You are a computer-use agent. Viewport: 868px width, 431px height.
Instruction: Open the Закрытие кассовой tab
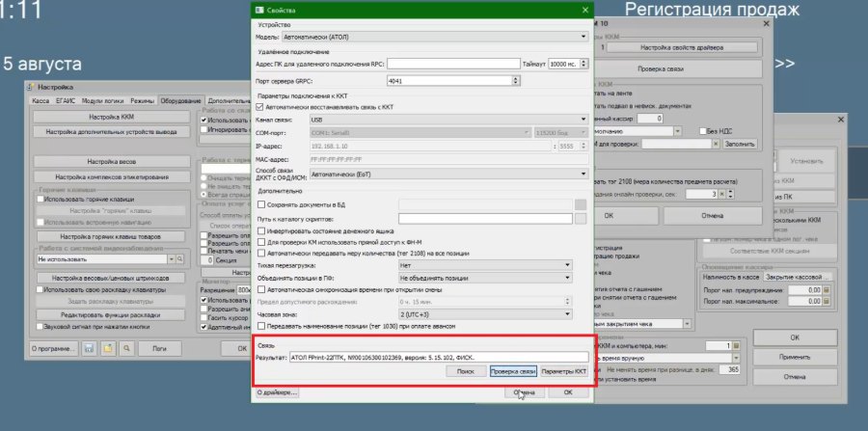(x=798, y=276)
